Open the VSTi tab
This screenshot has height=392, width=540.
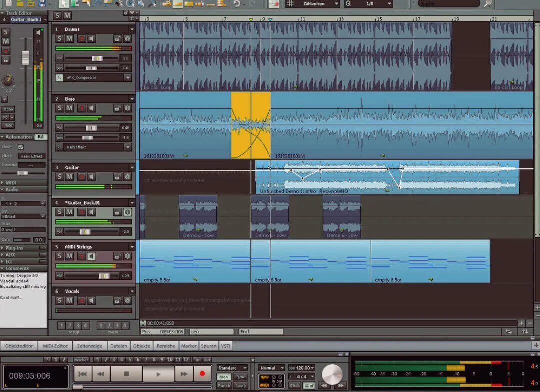[x=225, y=346]
